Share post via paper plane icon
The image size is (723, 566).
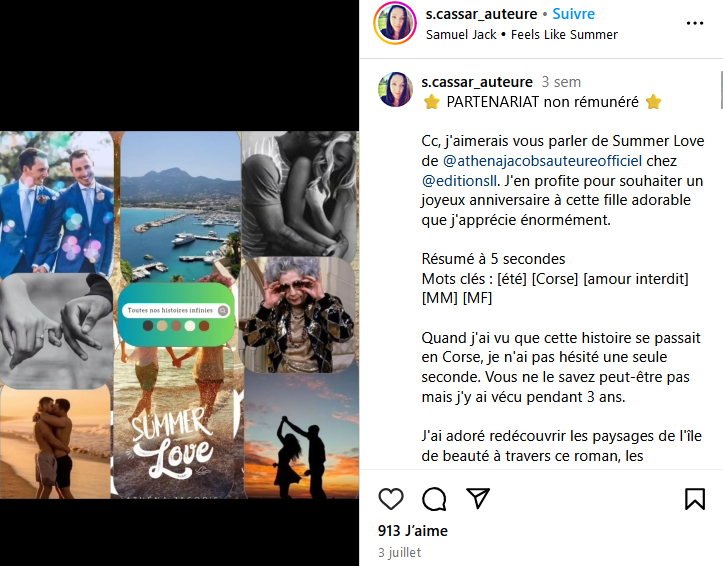point(478,498)
